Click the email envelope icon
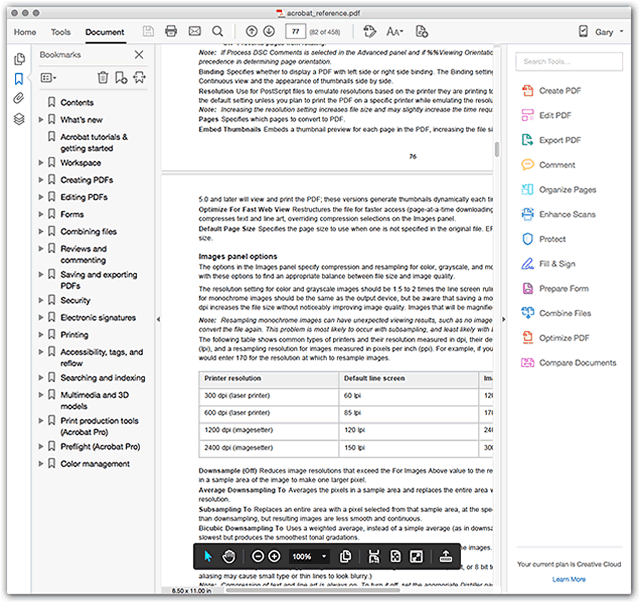Viewport: 640px width, 603px height. (194, 32)
